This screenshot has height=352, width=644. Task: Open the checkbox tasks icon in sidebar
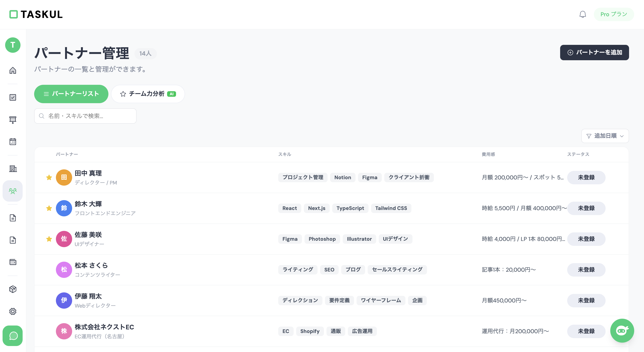pyautogui.click(x=13, y=97)
